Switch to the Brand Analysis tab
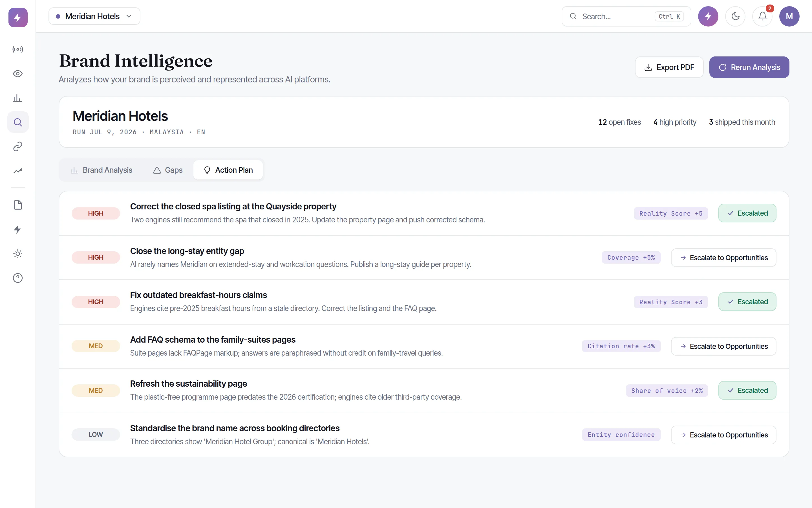The height and width of the screenshot is (508, 812). 102,170
